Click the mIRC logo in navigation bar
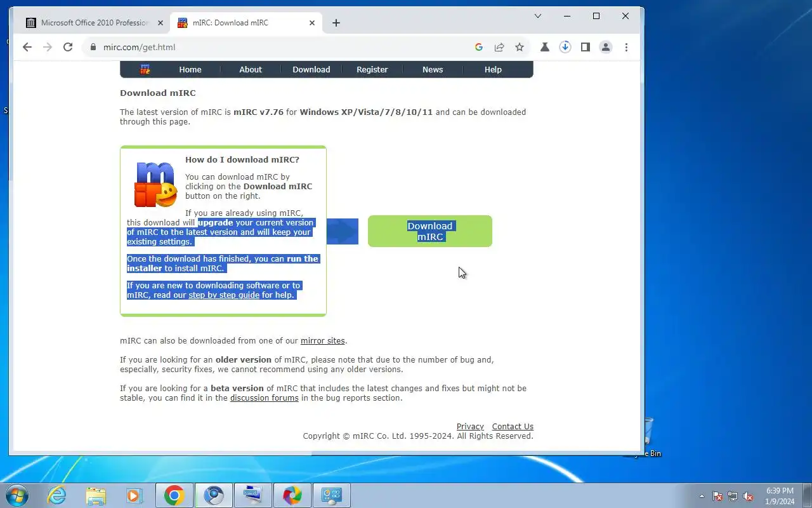The width and height of the screenshot is (812, 508). pos(145,69)
